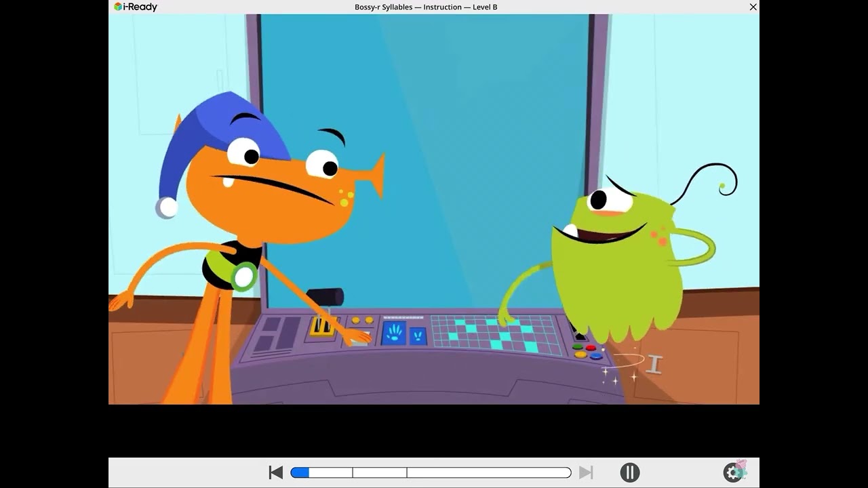Click the Bossy-r Syllables lesson title
Viewport: 868px width, 488px height.
tap(426, 7)
